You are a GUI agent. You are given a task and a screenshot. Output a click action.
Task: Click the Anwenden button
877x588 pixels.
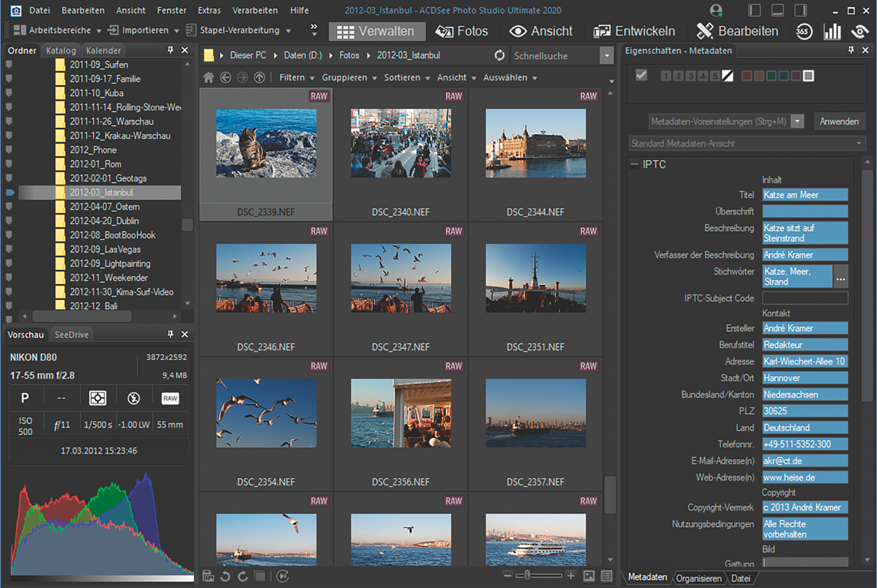839,122
